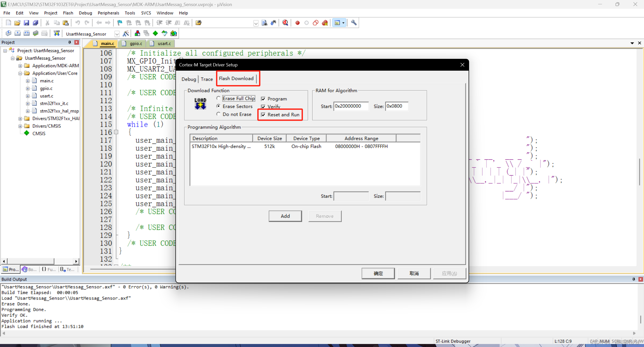Viewport: 644px width, 347px height.
Task: Expand the Drivers/CMSIS folder
Action: click(20, 126)
